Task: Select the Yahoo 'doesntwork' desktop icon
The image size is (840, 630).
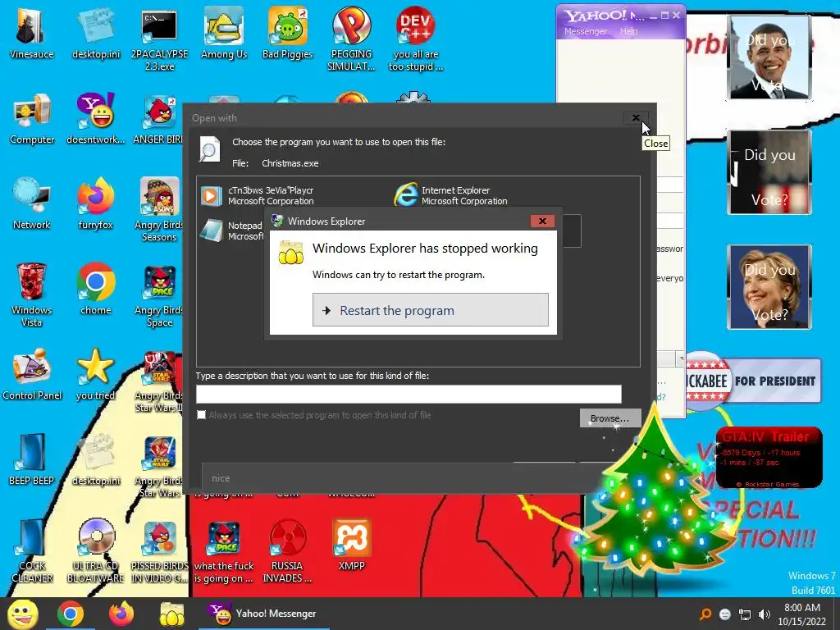Action: pyautogui.click(x=95, y=119)
